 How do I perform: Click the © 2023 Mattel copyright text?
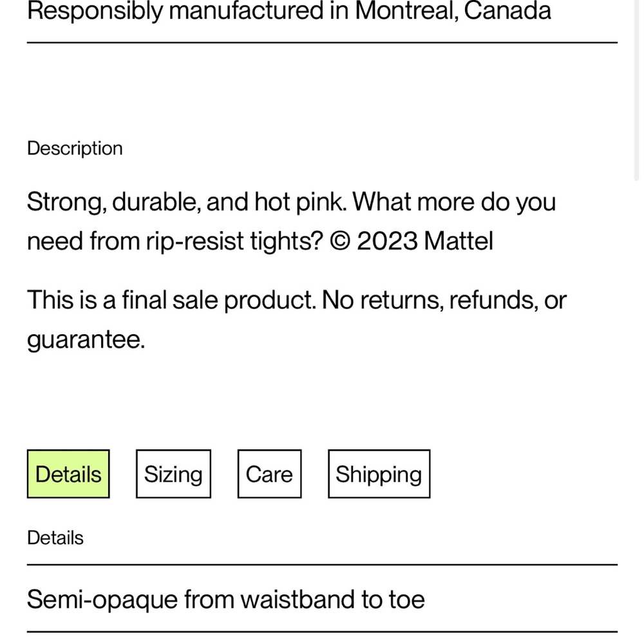(x=411, y=241)
